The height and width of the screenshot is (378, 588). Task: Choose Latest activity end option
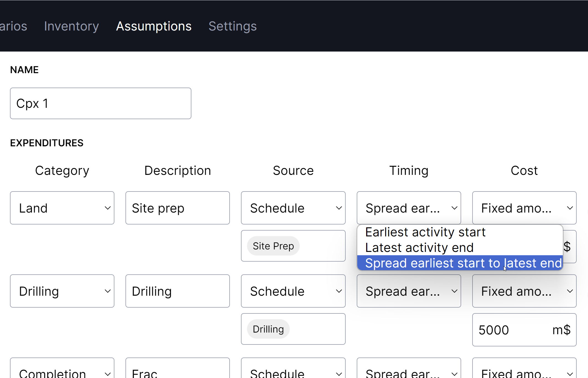point(419,248)
